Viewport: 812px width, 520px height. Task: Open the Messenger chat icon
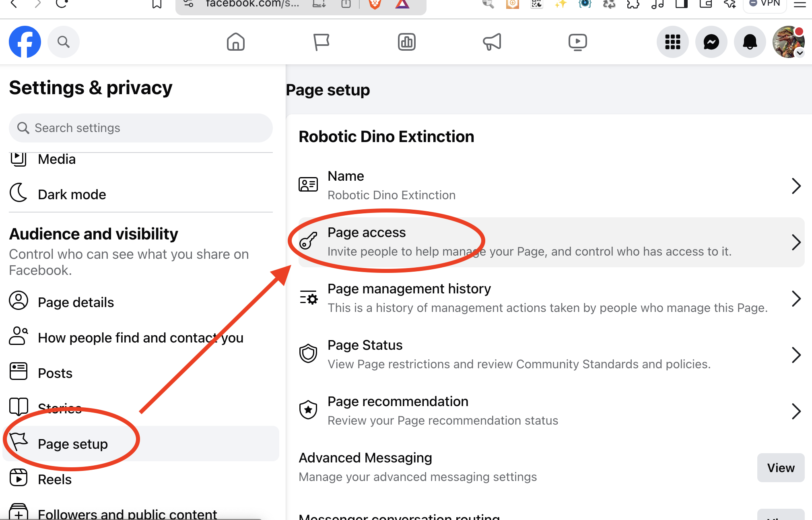click(x=711, y=42)
